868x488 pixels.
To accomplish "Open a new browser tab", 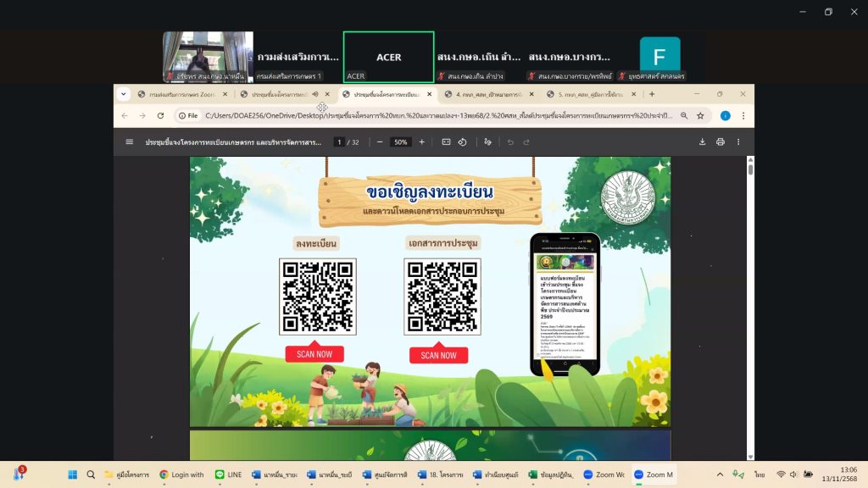I will (652, 94).
